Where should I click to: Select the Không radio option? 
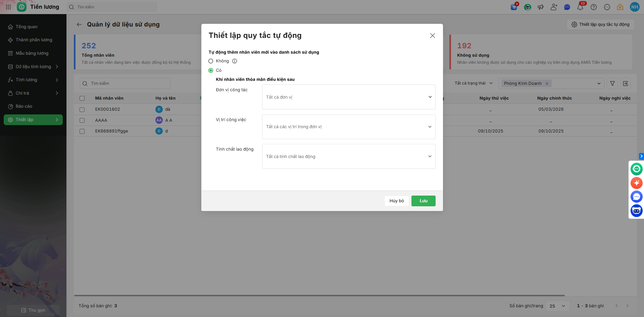(211, 61)
